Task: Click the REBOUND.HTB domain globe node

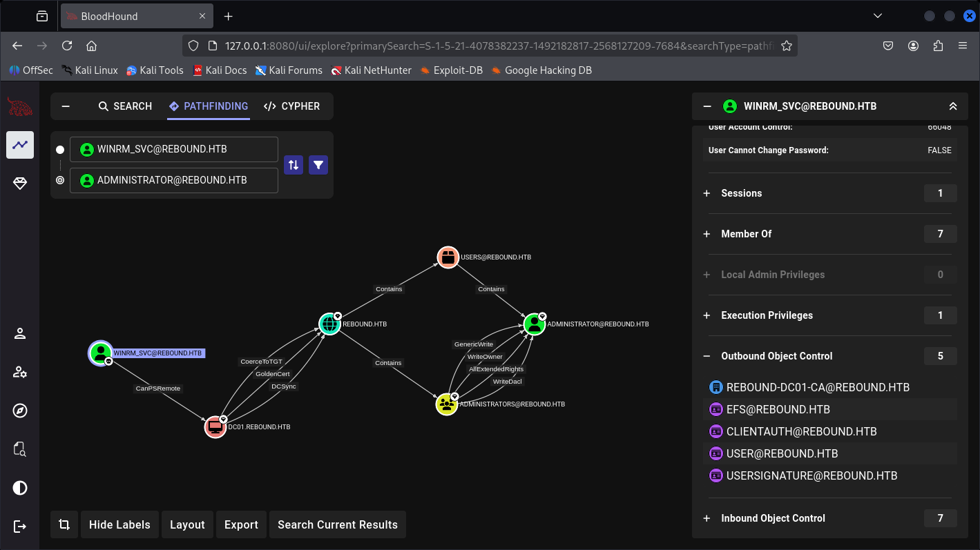Action: click(x=330, y=324)
